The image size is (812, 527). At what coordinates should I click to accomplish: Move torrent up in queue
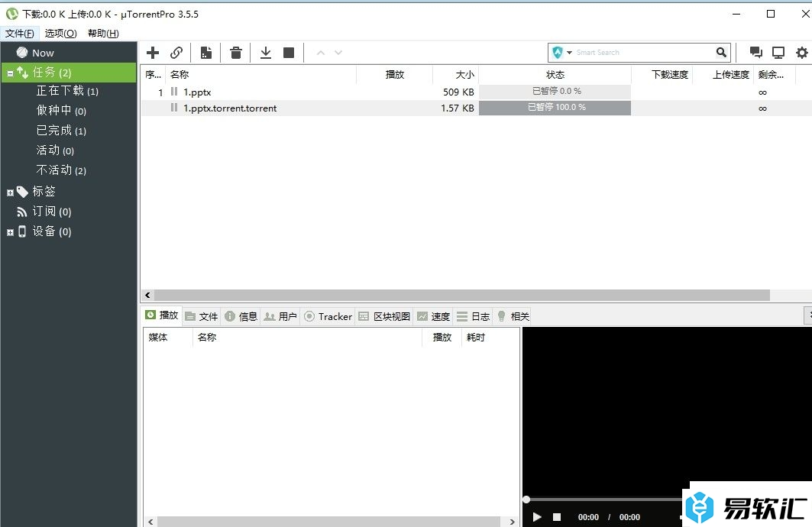click(x=321, y=52)
